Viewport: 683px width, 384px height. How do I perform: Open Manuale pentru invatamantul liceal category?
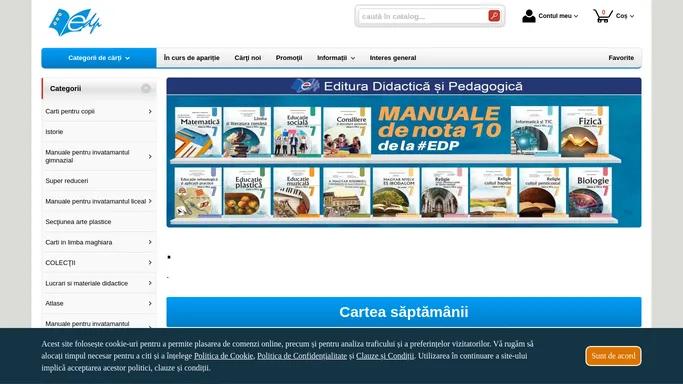point(95,201)
